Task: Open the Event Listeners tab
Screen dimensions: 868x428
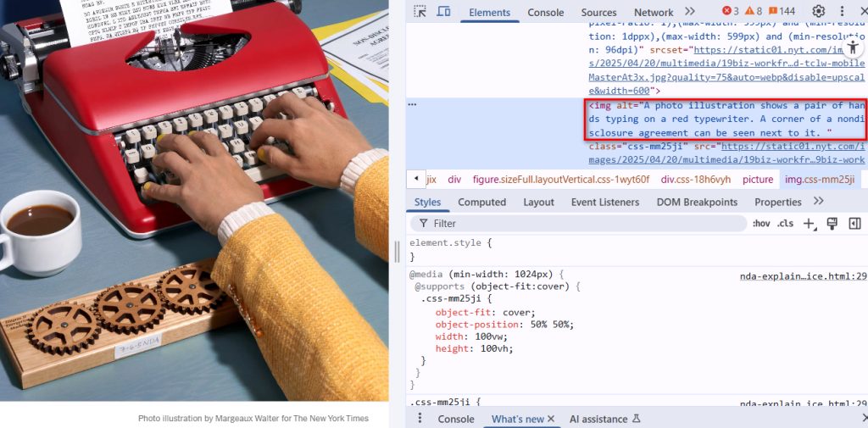Action: (x=604, y=202)
